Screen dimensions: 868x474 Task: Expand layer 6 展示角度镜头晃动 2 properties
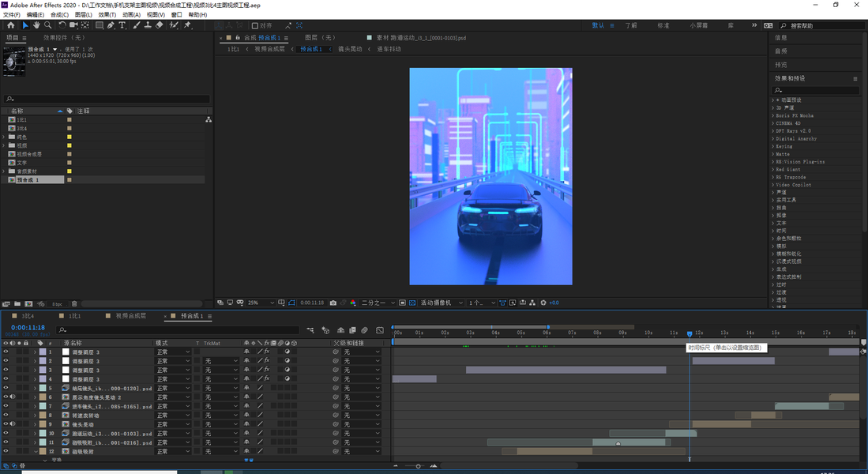point(35,397)
